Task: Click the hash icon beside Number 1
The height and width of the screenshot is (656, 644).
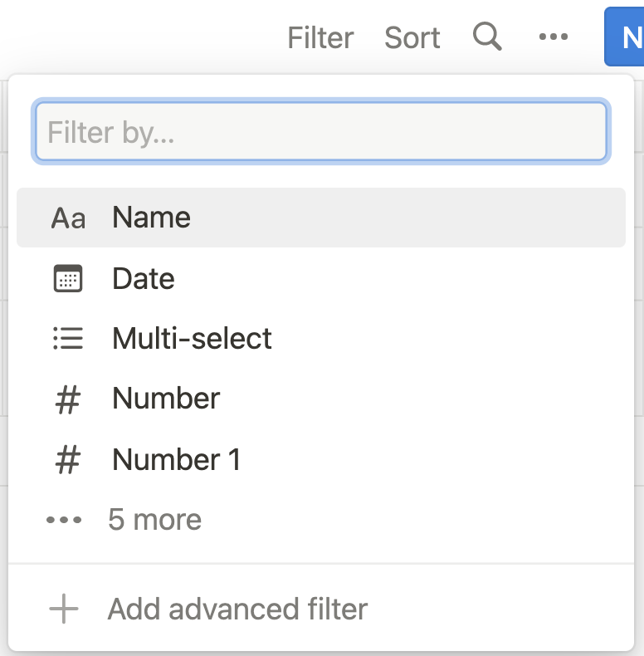Action: pyautogui.click(x=68, y=460)
